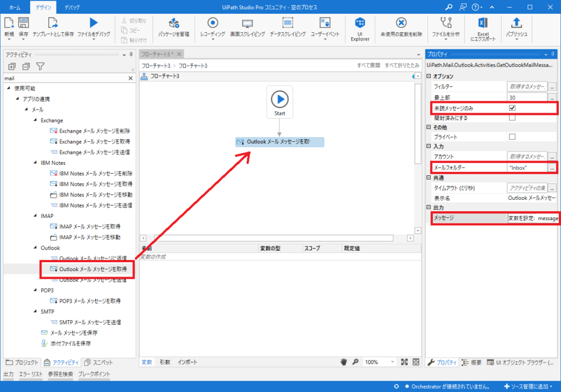
Task: Enable the 開封済みにする checkbox
Action: tap(512, 118)
